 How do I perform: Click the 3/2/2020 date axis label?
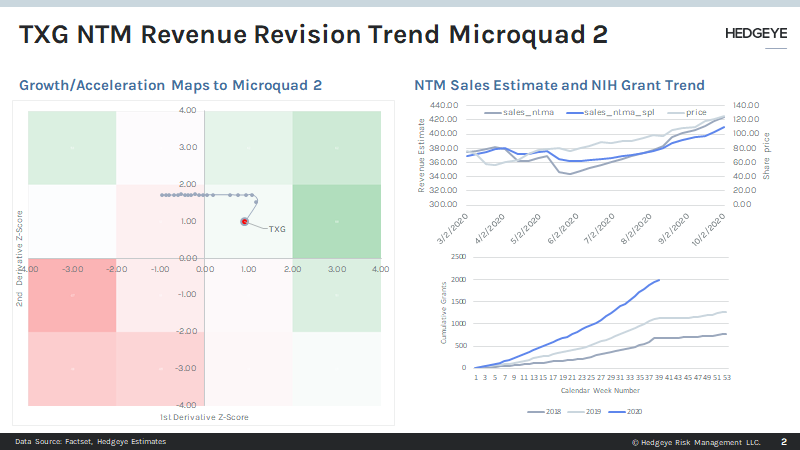pyautogui.click(x=452, y=229)
